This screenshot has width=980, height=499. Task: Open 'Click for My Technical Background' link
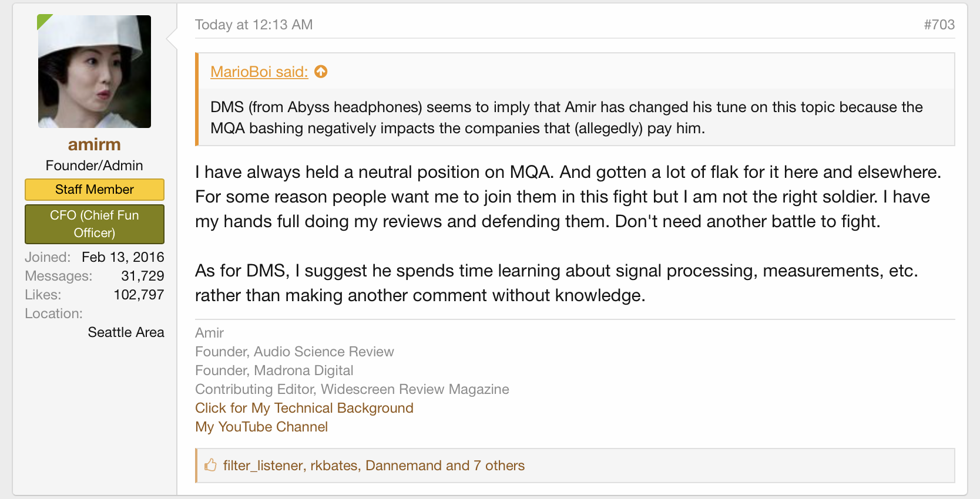[304, 408]
